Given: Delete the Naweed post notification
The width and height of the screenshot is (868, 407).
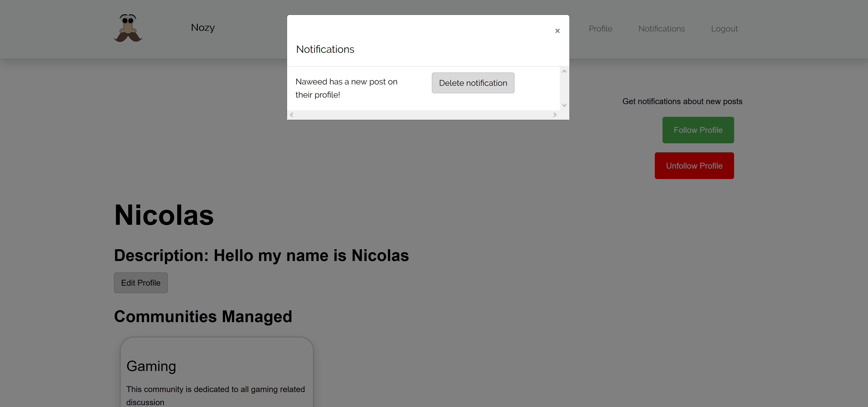Looking at the screenshot, I should (x=473, y=83).
